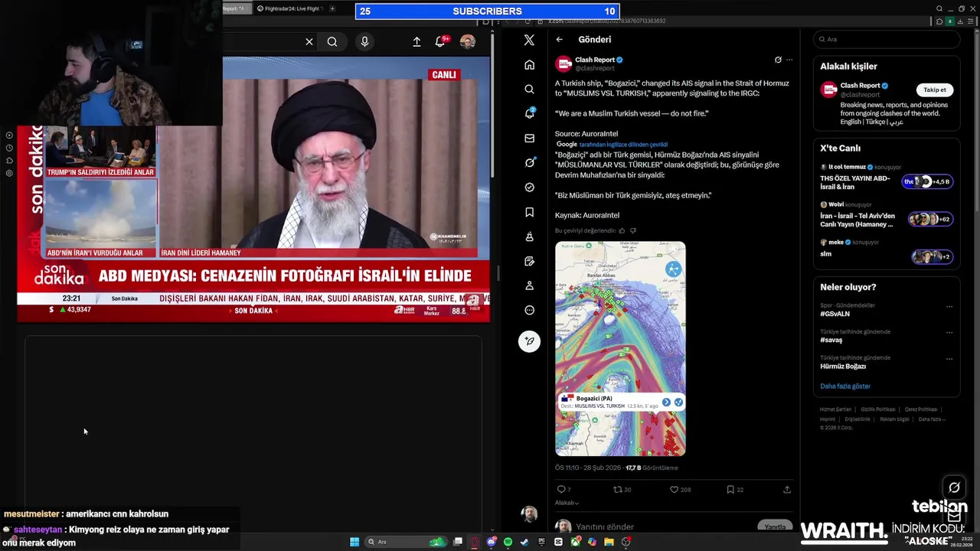The width and height of the screenshot is (980, 551).
Task: Open Grok explain icon on Clash Report post
Action: tap(778, 60)
